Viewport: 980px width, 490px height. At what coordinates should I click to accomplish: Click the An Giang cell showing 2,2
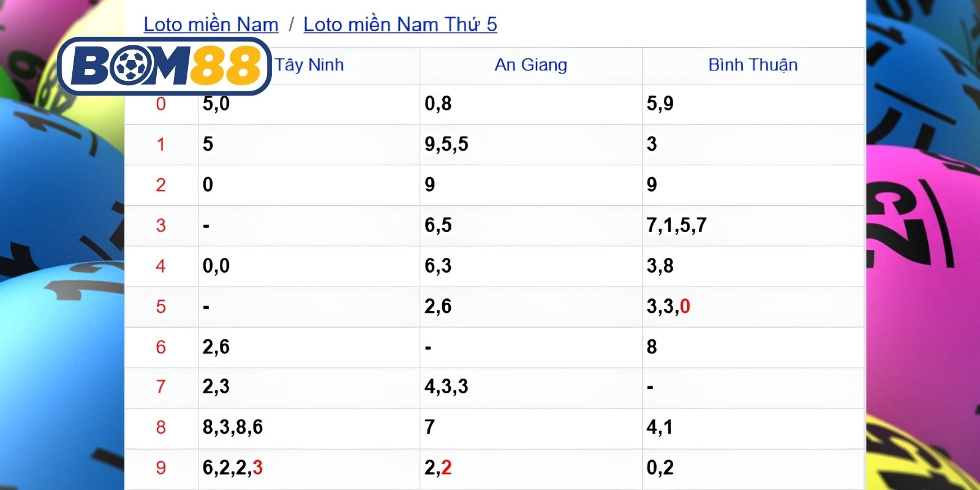531,468
